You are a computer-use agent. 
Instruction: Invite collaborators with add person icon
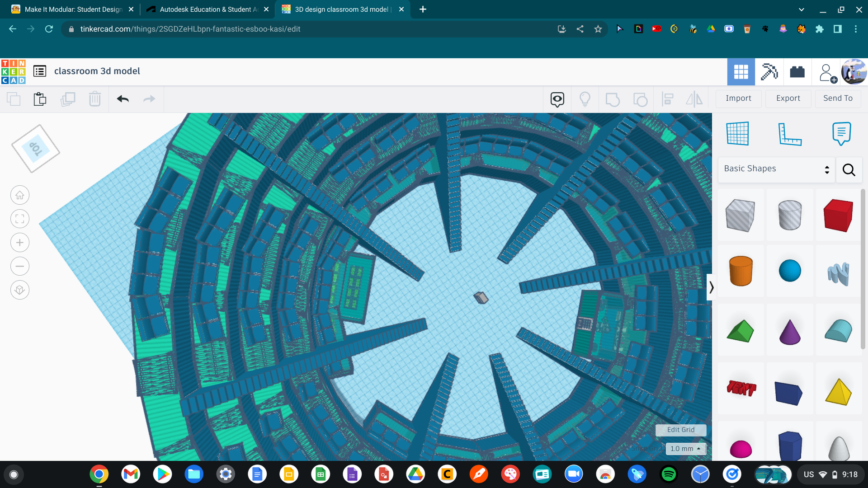827,73
